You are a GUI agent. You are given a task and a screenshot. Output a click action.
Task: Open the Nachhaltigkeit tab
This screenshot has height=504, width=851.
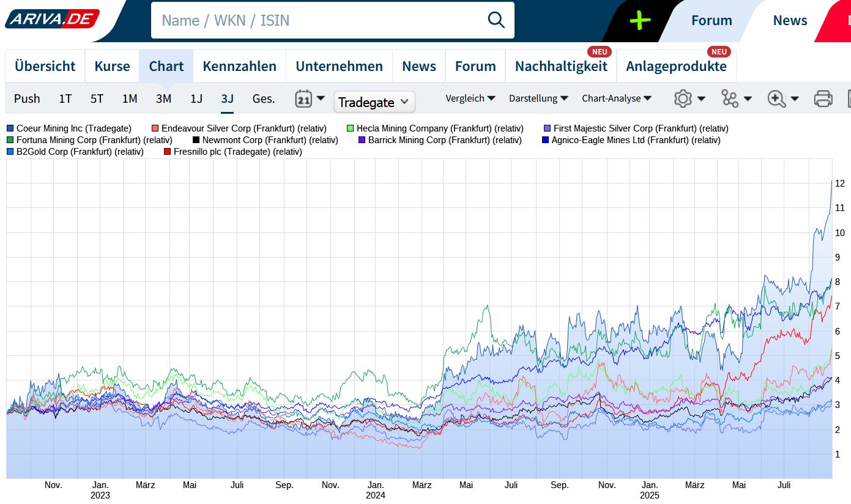pos(560,66)
